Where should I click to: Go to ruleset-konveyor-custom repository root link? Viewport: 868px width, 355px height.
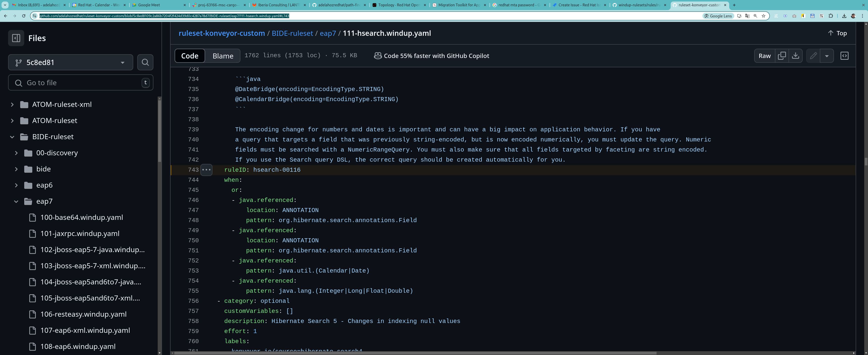221,33
